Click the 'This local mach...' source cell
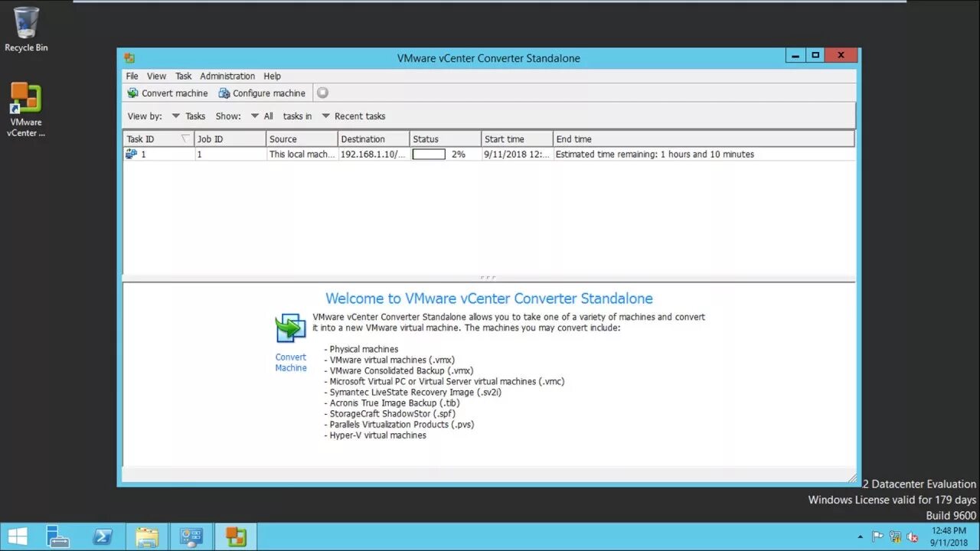Image resolution: width=980 pixels, height=551 pixels. tap(302, 154)
